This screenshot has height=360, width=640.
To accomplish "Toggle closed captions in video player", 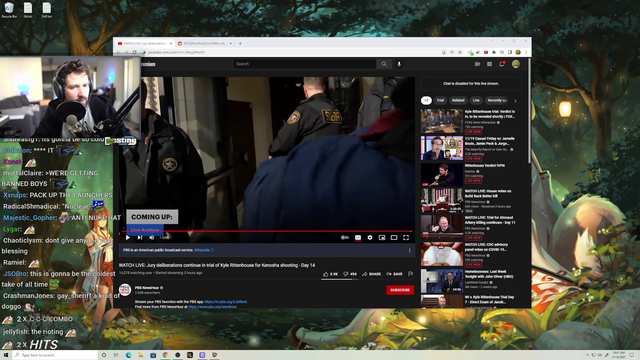I will 358,238.
